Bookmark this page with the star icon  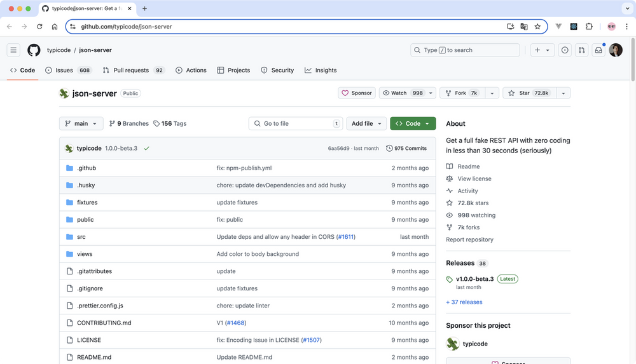537,27
